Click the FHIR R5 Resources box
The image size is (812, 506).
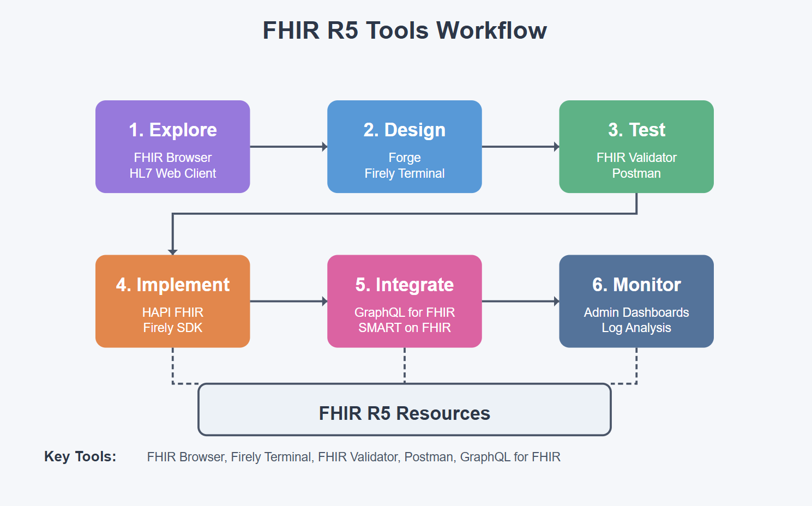pos(404,409)
